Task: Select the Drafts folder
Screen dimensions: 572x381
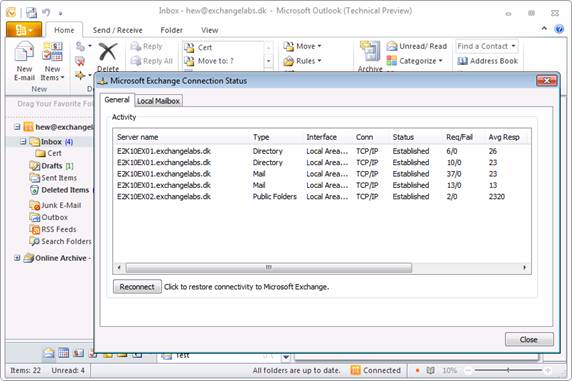Action: pyautogui.click(x=51, y=166)
